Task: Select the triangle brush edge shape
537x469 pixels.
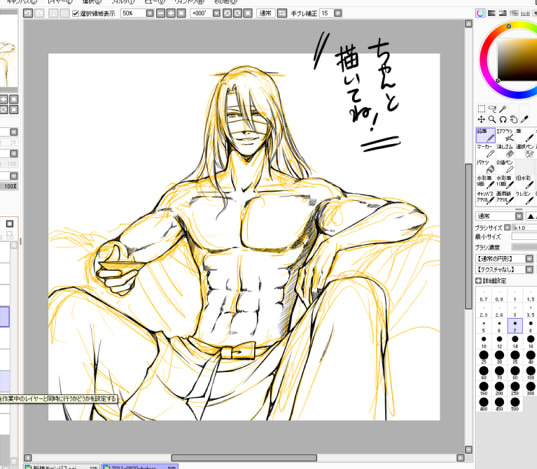Action: (530, 216)
